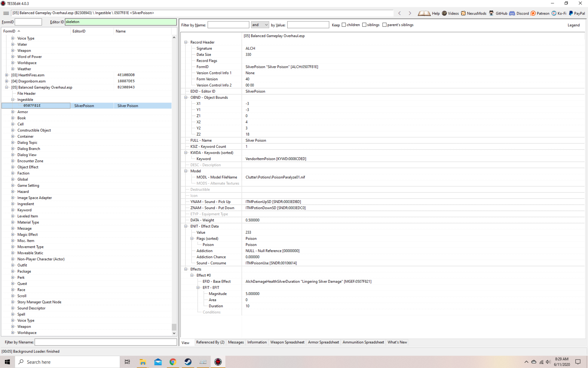
Task: Sort by FormID column header
Action: 36,31
